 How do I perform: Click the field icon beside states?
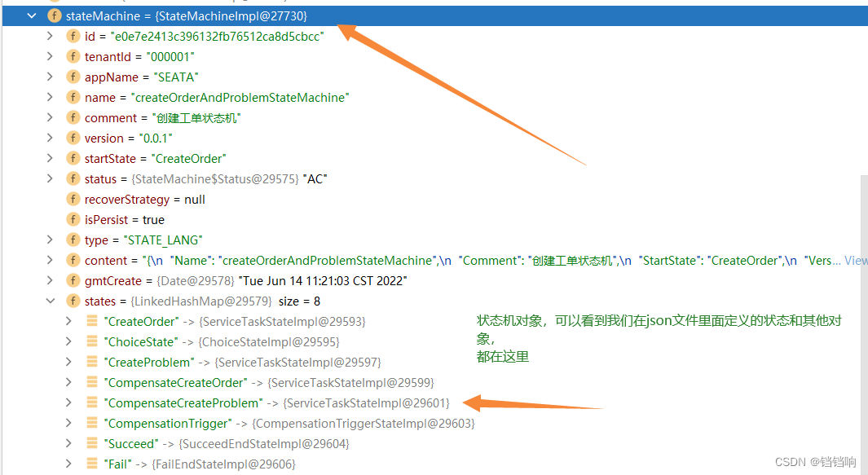73,301
